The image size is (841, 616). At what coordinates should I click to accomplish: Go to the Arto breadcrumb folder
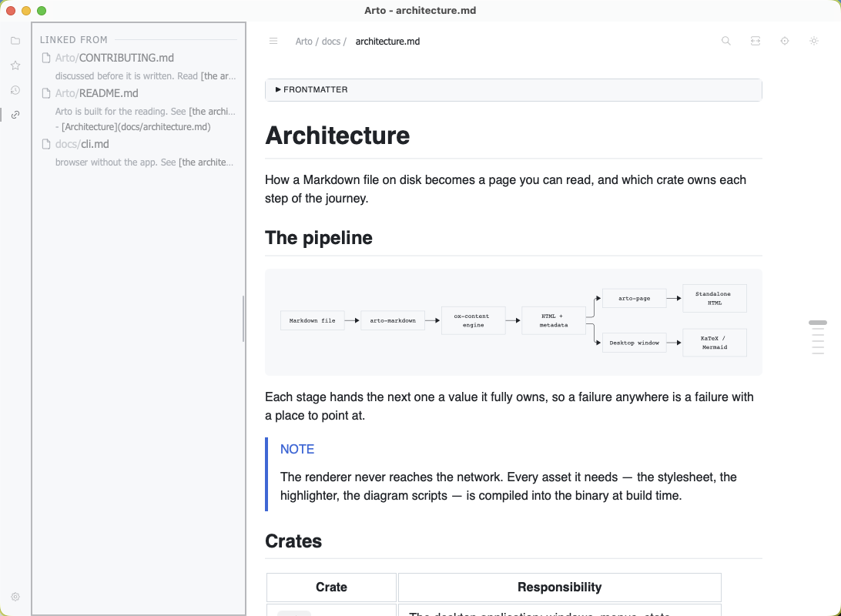(303, 42)
